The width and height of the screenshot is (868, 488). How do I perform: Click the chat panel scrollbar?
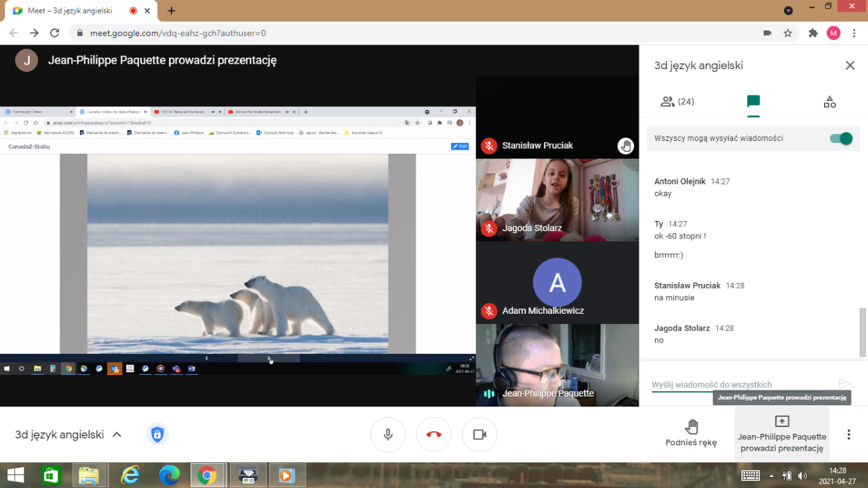click(x=863, y=331)
